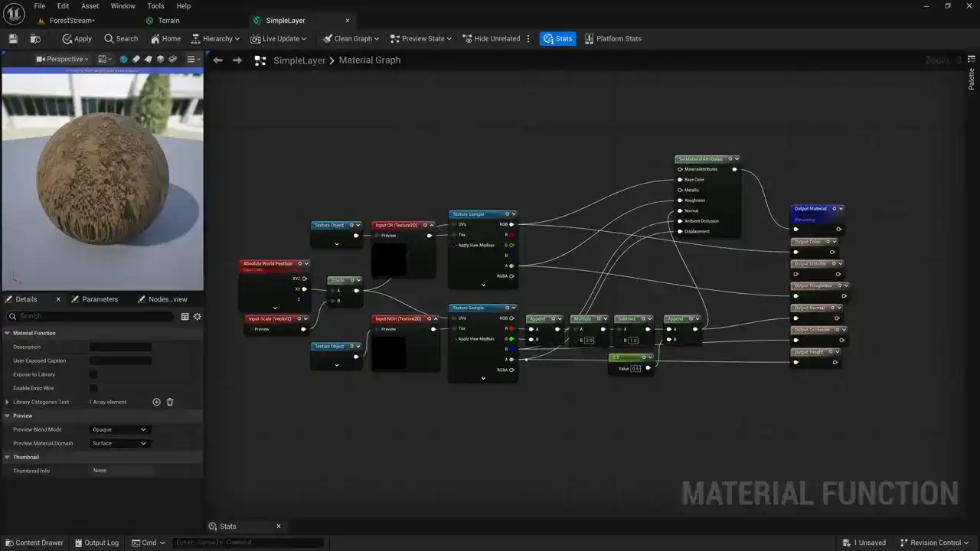Click trash icon to empty Library Categories array
Viewport: 980px width, 551px height.
click(x=170, y=402)
